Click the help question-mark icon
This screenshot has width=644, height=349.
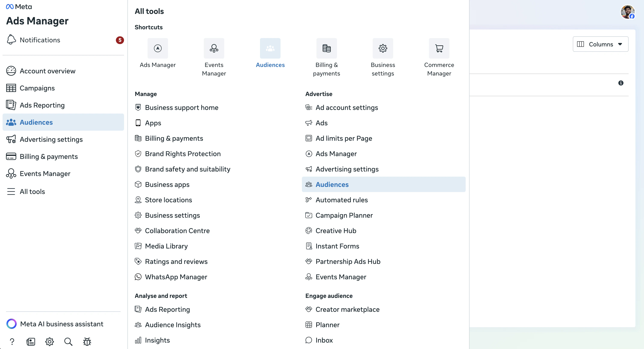12,342
